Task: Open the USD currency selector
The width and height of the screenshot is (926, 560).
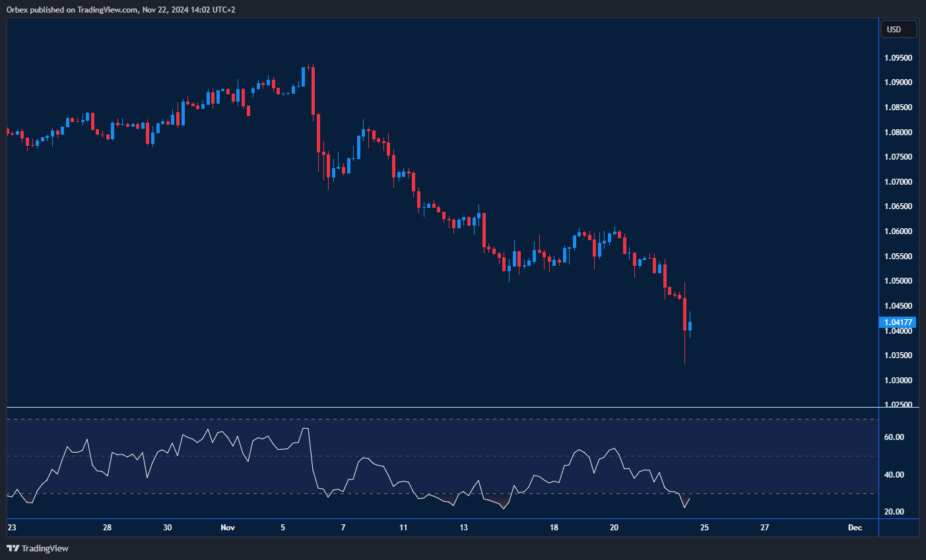Action: tap(898, 29)
